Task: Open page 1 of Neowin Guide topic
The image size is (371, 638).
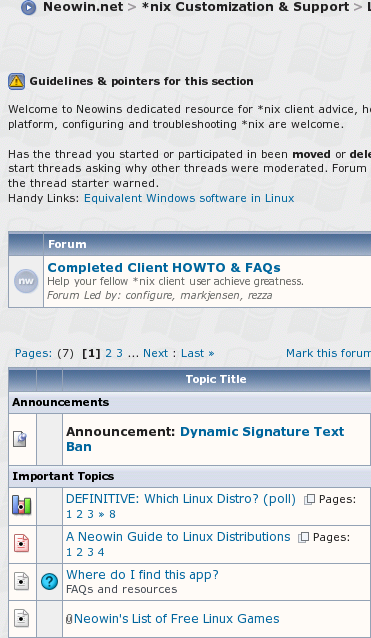Action: click(x=69, y=552)
